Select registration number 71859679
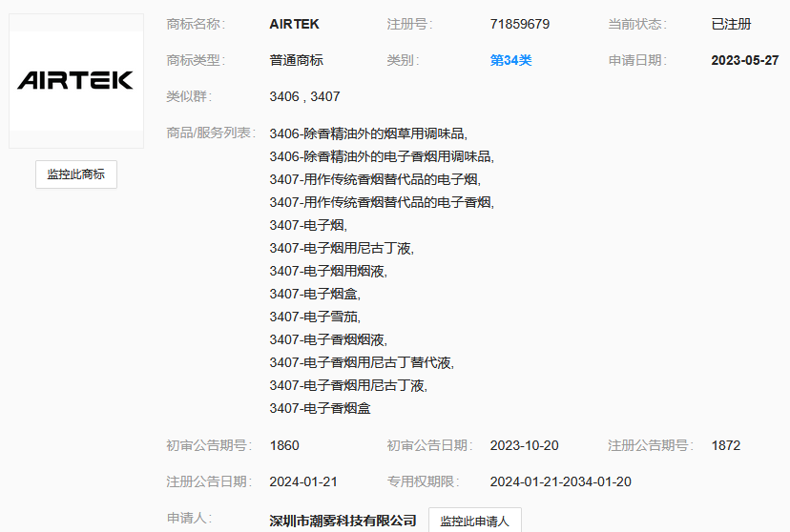Screen dimensions: 790x532 520,24
